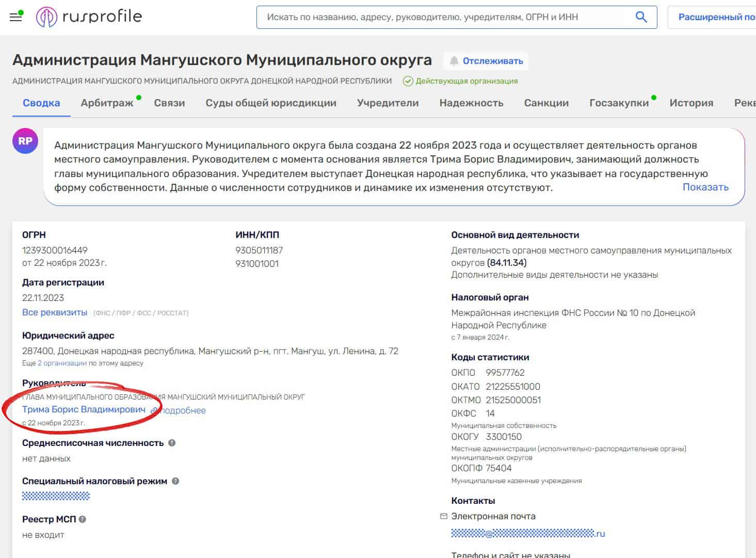The image size is (756, 558).
Task: Click the magnifier search icon
Action: pos(641,17)
